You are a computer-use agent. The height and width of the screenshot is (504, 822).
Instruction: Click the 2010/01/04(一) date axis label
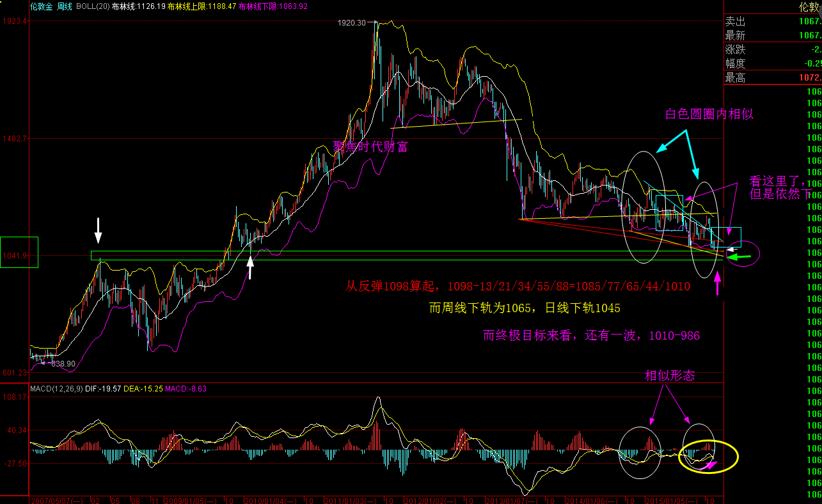(271, 500)
